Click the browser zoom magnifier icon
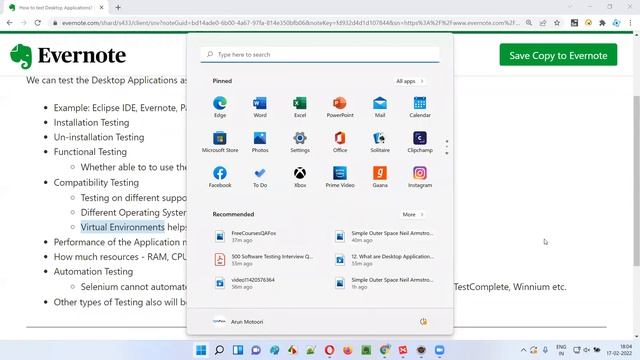This screenshot has width=640, height=360. tap(529, 23)
